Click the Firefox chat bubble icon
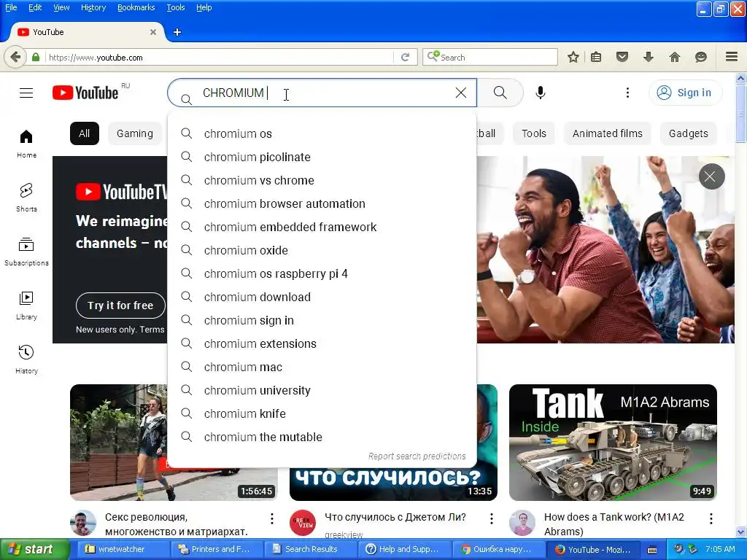Image resolution: width=747 pixels, height=560 pixels. click(701, 57)
